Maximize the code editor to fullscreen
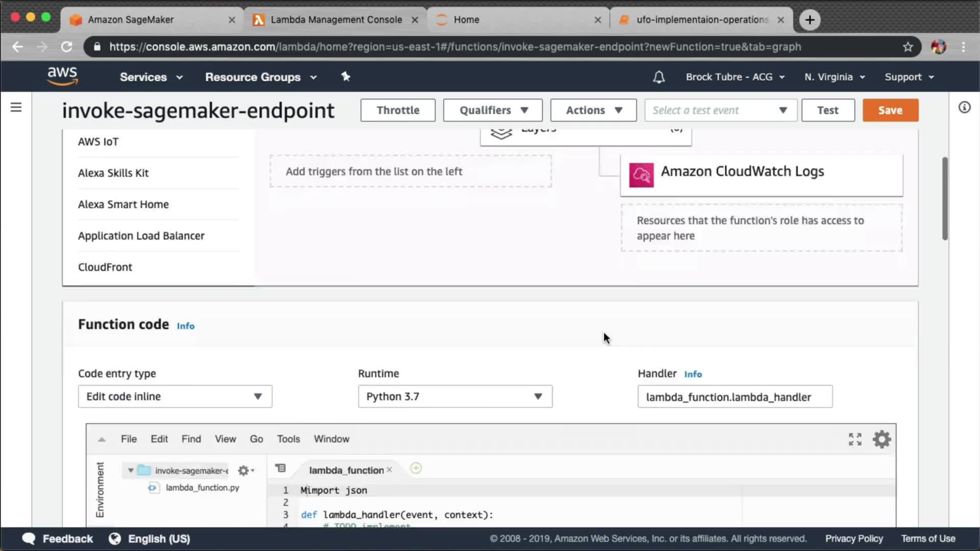The height and width of the screenshot is (551, 980). [x=855, y=439]
